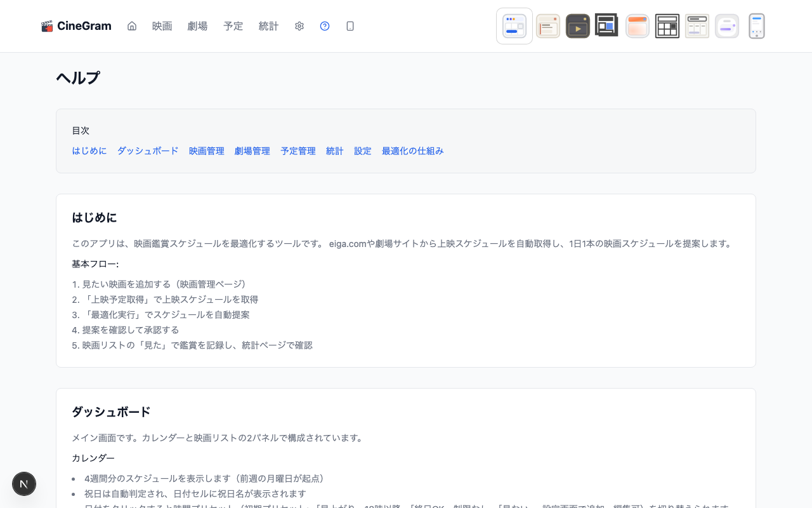The width and height of the screenshot is (812, 508).
Task: Click the CineGram clapperboard logo
Action: [76, 26]
